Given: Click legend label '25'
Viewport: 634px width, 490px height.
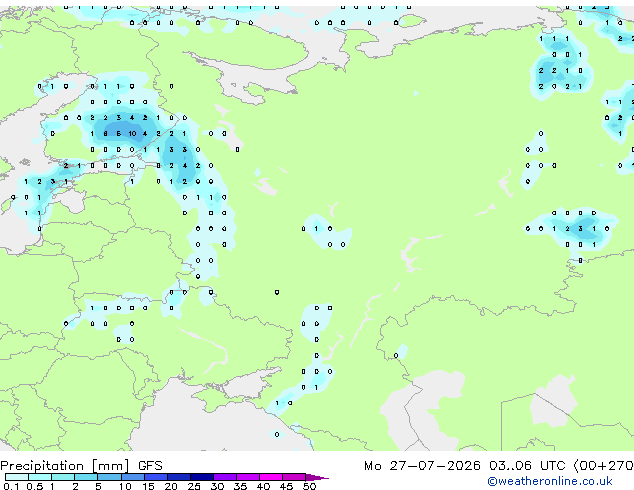Looking at the screenshot, I should point(194,486).
